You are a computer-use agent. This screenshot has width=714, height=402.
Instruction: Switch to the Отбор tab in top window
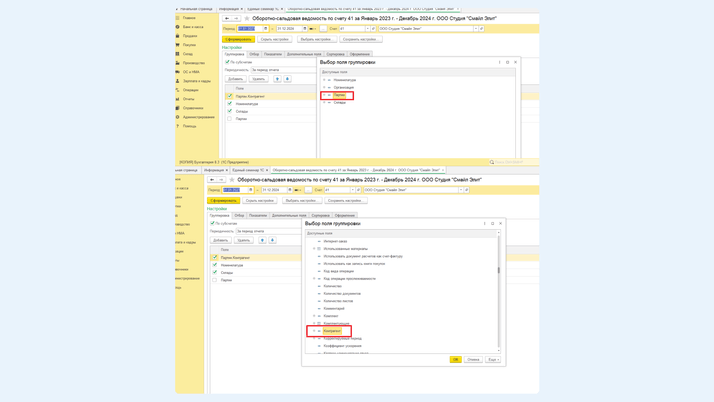coord(254,54)
